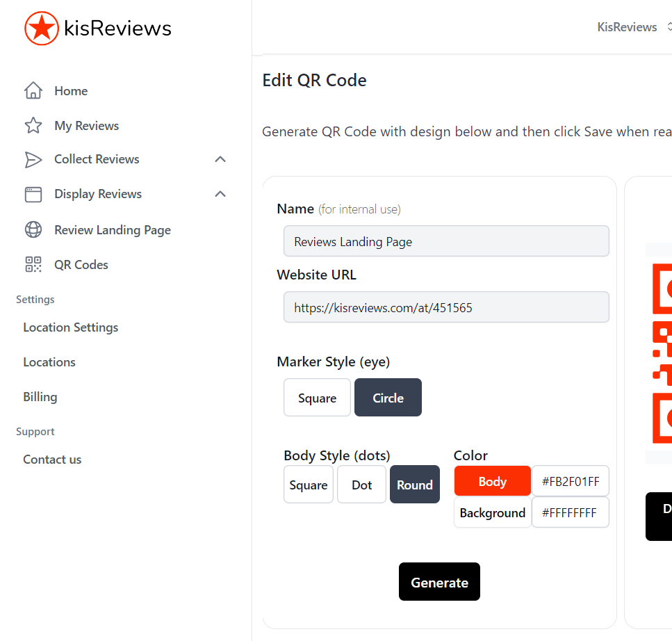
Task: Open the Collect Reviews menu item
Action: (x=97, y=159)
